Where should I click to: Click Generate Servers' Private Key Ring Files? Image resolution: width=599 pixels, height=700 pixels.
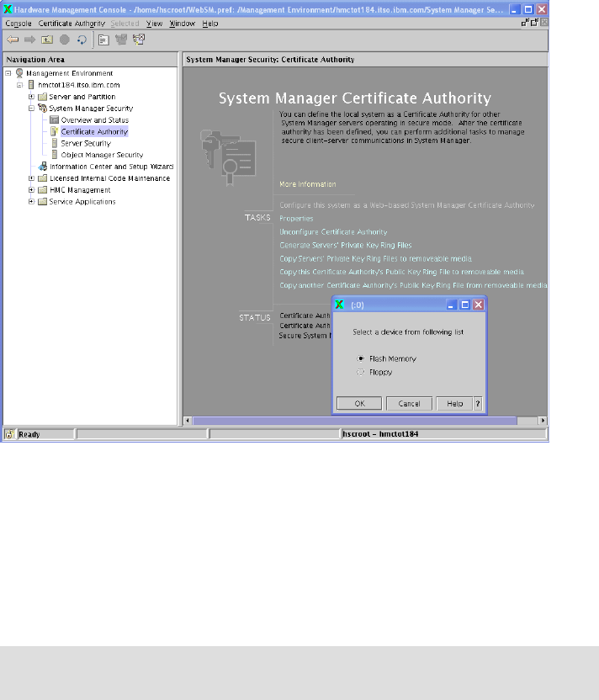pyautogui.click(x=346, y=246)
